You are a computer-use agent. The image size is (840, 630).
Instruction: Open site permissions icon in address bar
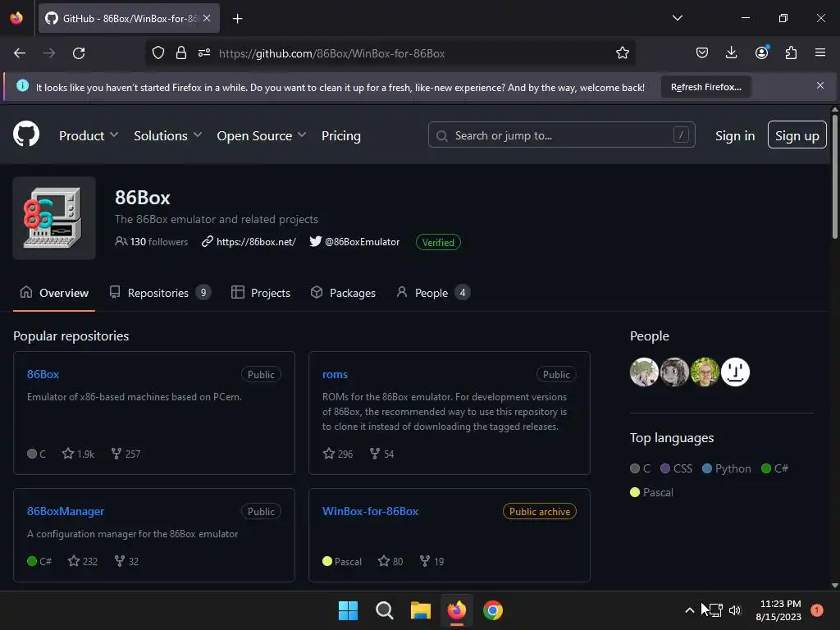[x=204, y=53]
